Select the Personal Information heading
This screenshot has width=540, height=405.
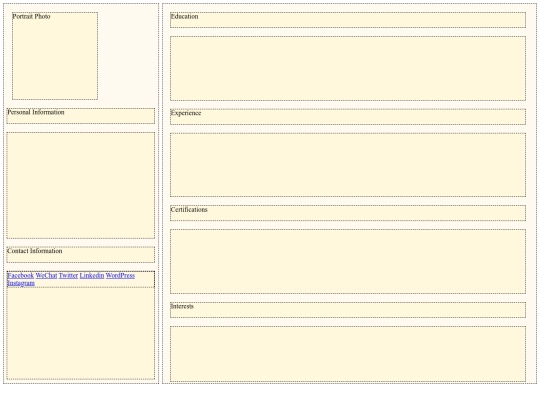(81, 116)
